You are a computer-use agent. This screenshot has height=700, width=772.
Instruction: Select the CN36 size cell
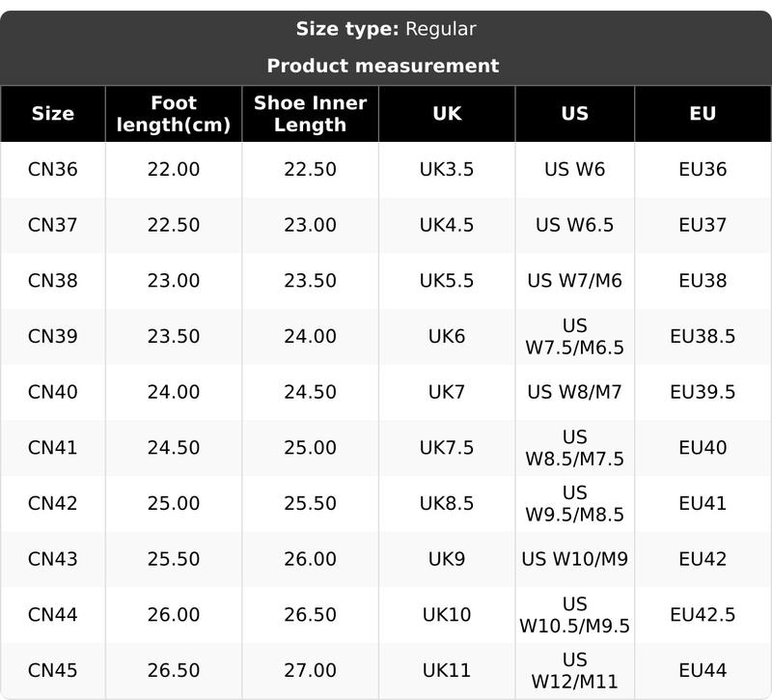[x=52, y=170]
